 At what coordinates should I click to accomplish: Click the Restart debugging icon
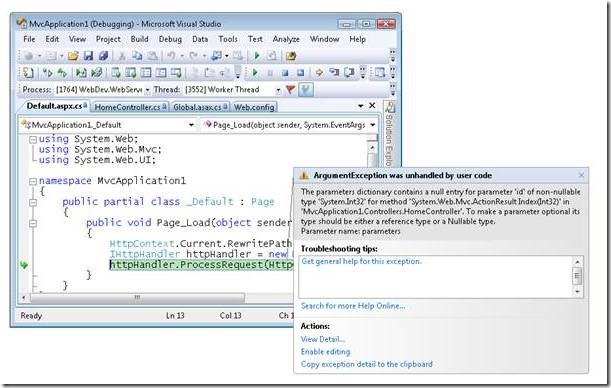[x=300, y=72]
